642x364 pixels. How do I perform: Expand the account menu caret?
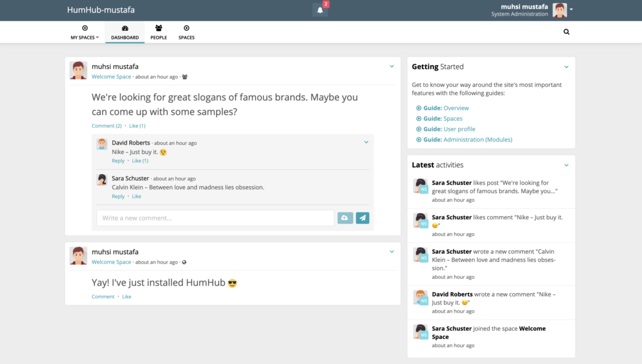click(x=571, y=9)
